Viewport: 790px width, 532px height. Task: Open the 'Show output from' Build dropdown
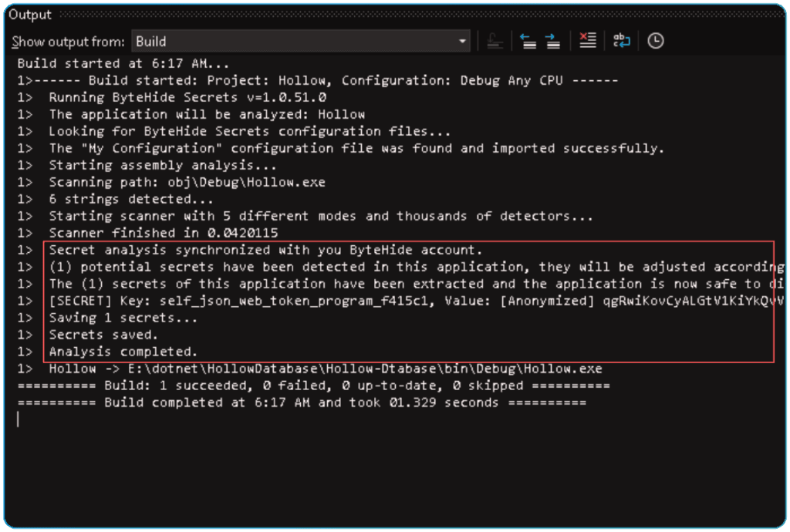(x=301, y=42)
